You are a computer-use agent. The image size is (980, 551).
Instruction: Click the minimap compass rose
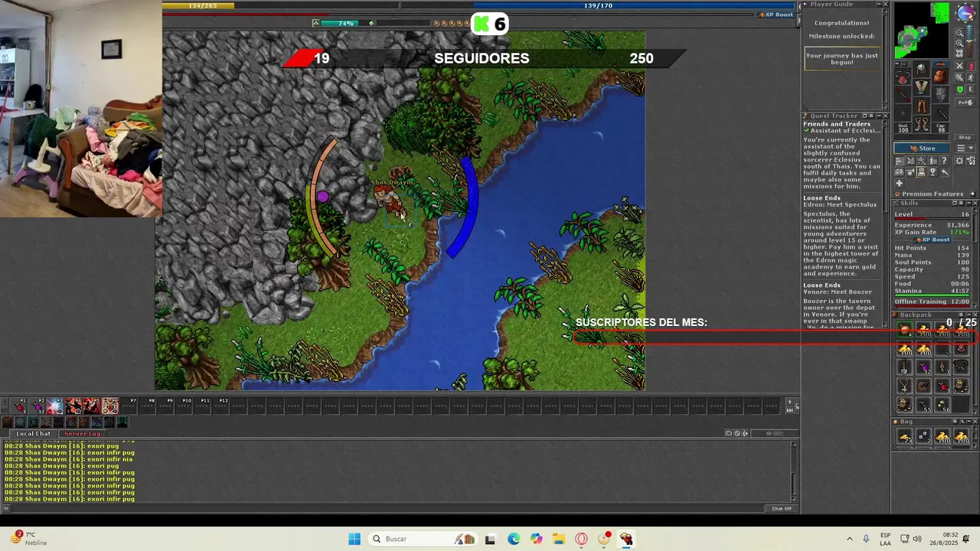(x=965, y=13)
